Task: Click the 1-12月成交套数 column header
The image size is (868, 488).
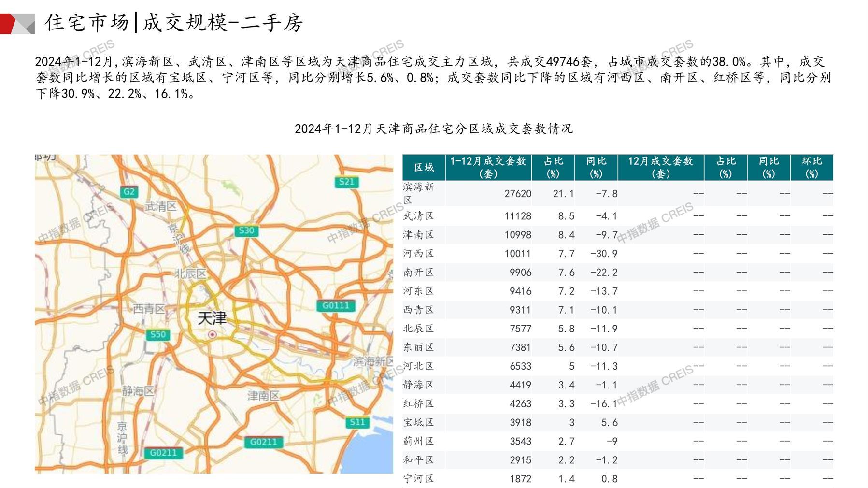Action: tap(488, 167)
